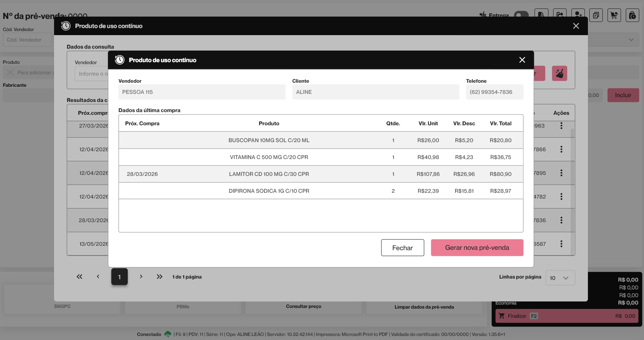Open the copy documents icon in top toolbar

tap(596, 15)
